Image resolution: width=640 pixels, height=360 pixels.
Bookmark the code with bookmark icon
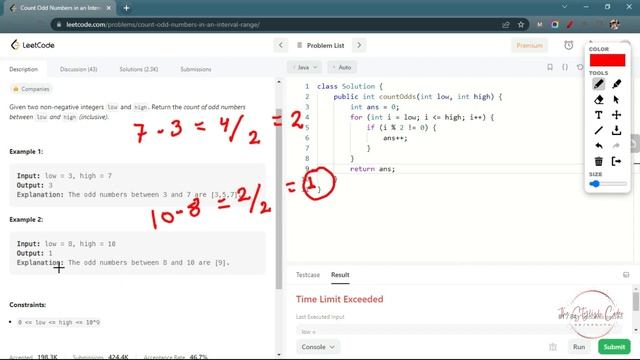pyautogui.click(x=550, y=67)
